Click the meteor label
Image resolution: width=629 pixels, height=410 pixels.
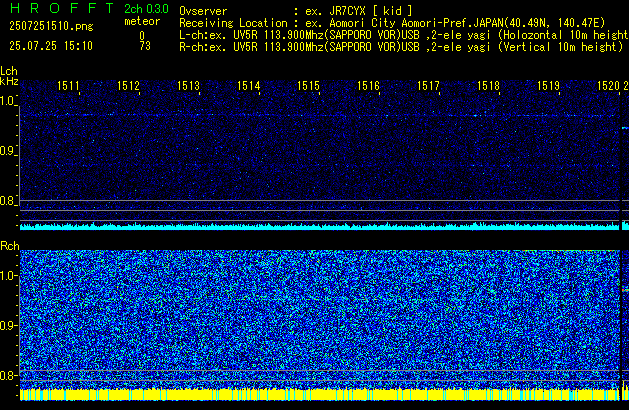142,21
